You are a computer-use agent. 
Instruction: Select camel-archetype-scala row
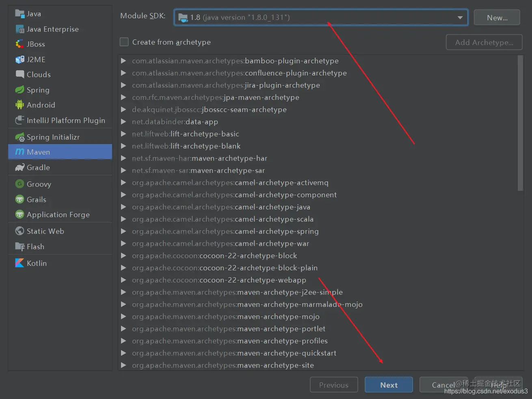(318, 219)
